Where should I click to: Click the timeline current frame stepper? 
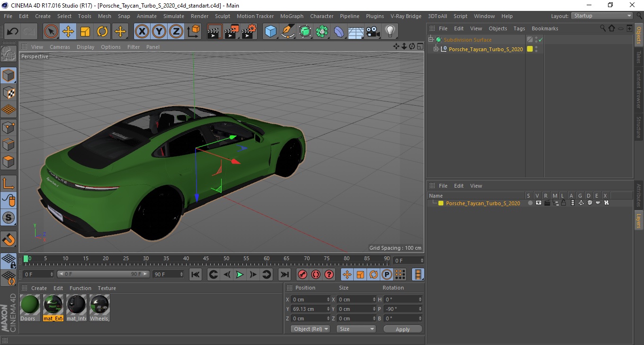(x=421, y=261)
